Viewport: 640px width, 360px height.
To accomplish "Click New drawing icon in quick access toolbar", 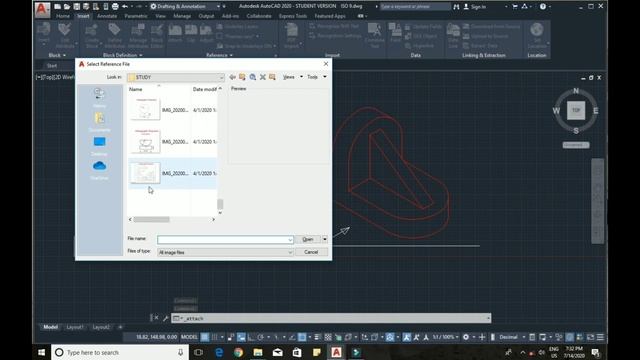I will pos(58,7).
